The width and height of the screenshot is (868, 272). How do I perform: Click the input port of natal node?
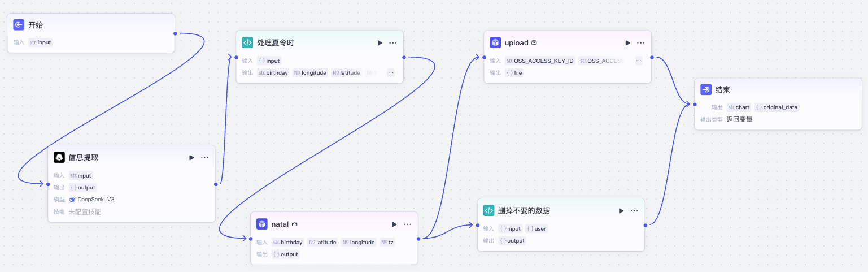click(x=251, y=238)
